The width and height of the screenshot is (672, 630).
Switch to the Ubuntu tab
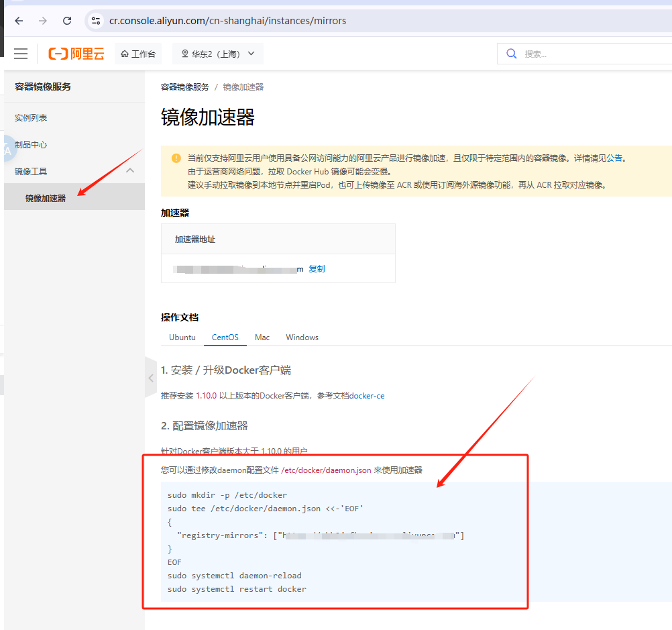(x=182, y=337)
